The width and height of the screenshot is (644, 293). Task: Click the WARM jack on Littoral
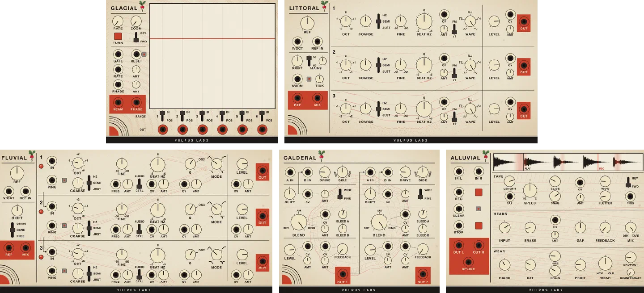pyautogui.click(x=297, y=79)
